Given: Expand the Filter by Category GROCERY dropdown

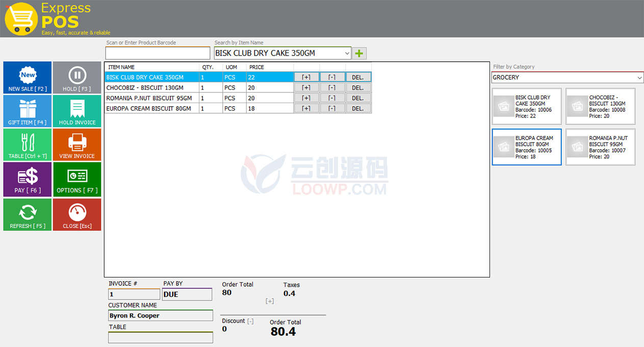Looking at the screenshot, I should 639,78.
